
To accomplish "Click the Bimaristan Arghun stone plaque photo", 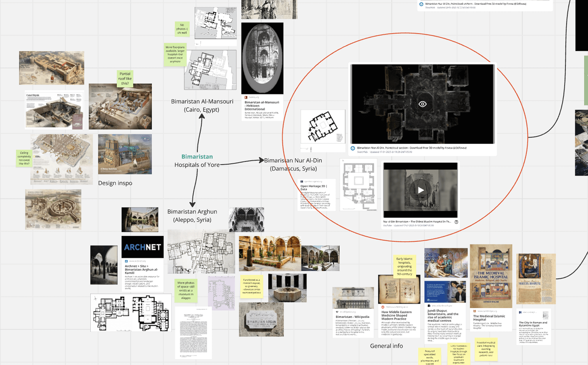I will (261, 320).
